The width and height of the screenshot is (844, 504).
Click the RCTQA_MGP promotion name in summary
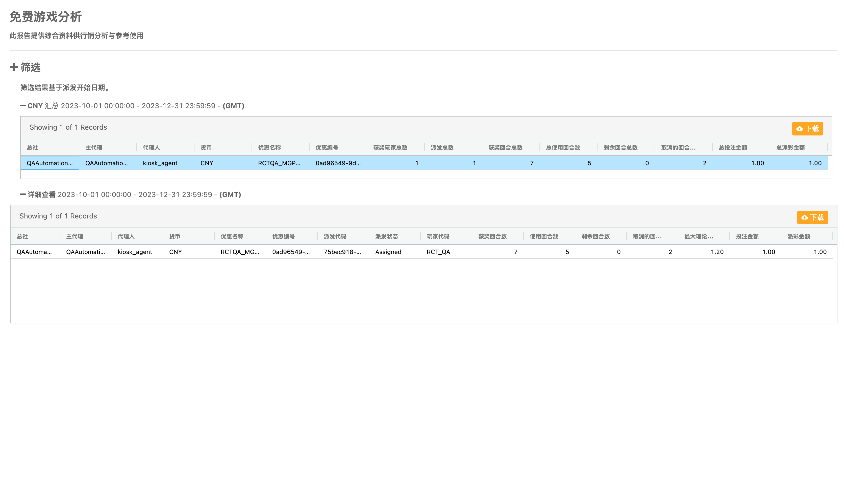(x=279, y=163)
